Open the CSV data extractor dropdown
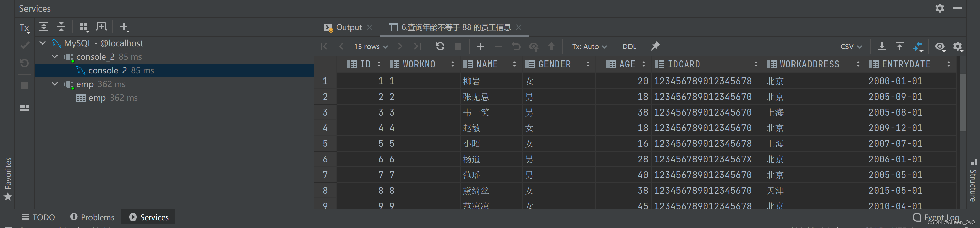Viewport: 980px width, 228px height. click(851, 46)
